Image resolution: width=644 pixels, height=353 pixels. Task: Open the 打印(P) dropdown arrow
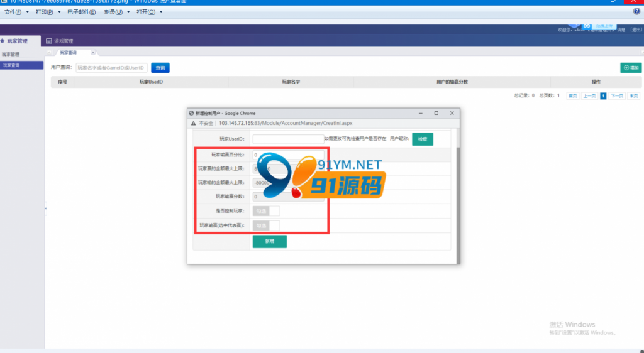click(x=59, y=12)
